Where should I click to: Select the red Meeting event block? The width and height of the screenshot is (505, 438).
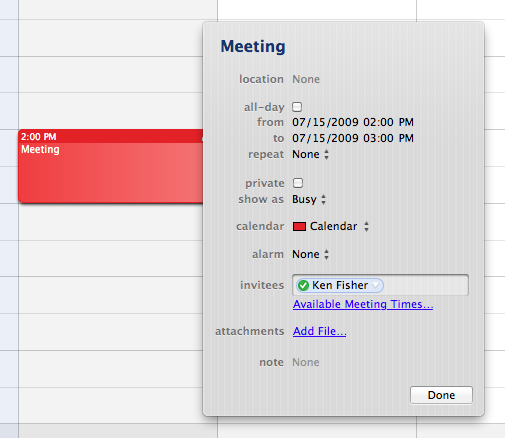pyautogui.click(x=111, y=166)
